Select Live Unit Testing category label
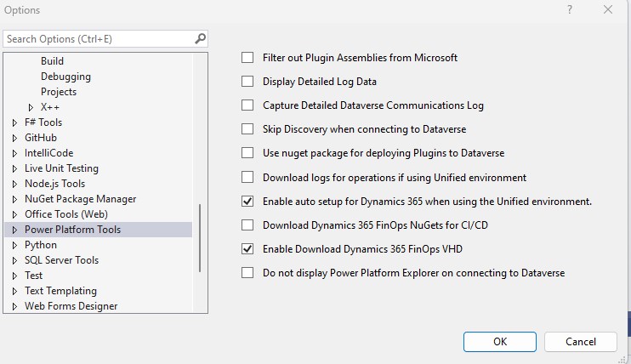 tap(61, 168)
